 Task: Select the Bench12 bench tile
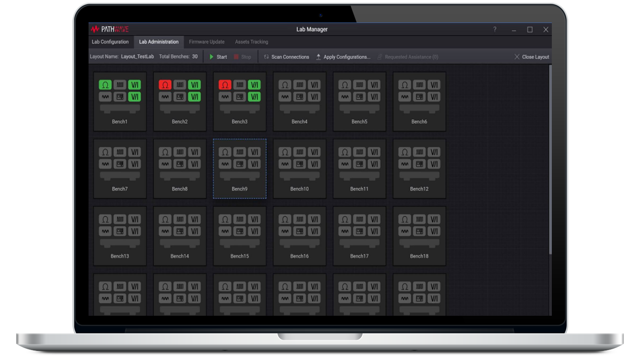tap(419, 169)
